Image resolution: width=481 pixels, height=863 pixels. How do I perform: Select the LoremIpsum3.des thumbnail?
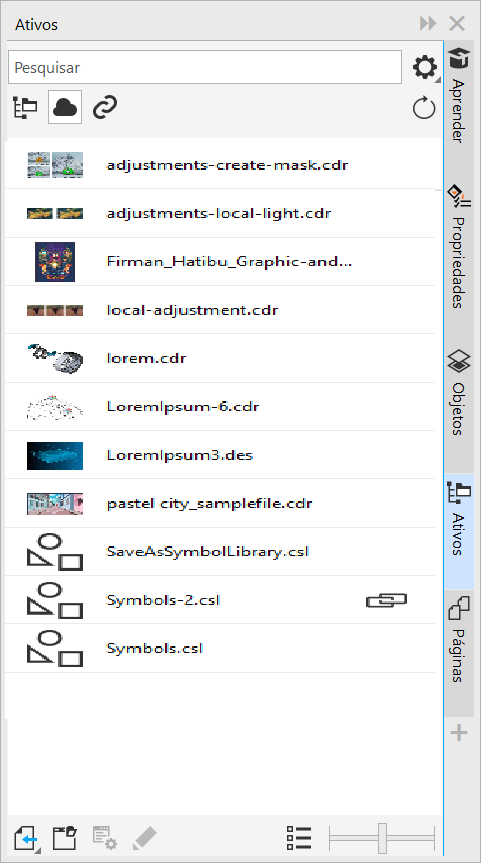click(x=55, y=455)
